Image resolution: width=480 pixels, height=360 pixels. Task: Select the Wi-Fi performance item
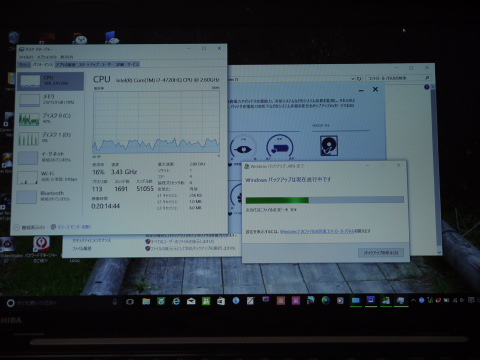point(50,177)
